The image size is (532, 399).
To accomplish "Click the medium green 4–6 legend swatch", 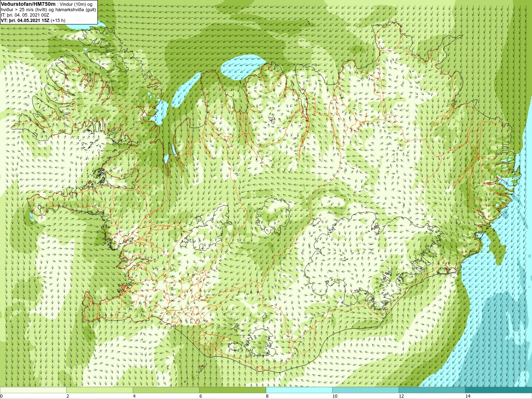I will coord(166,390).
